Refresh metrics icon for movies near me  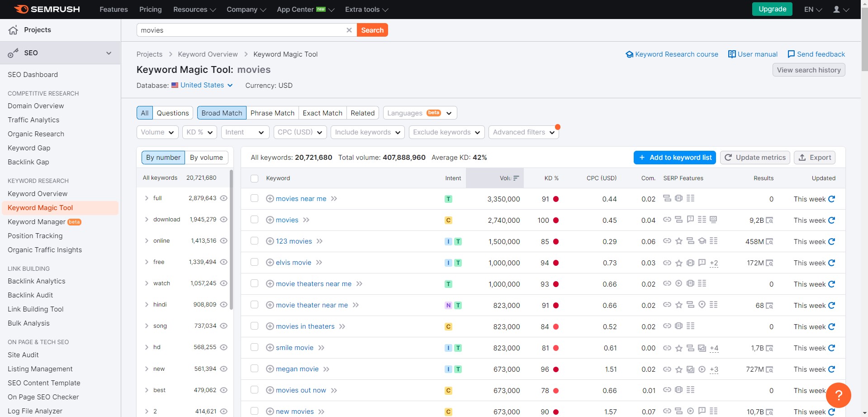(x=831, y=199)
